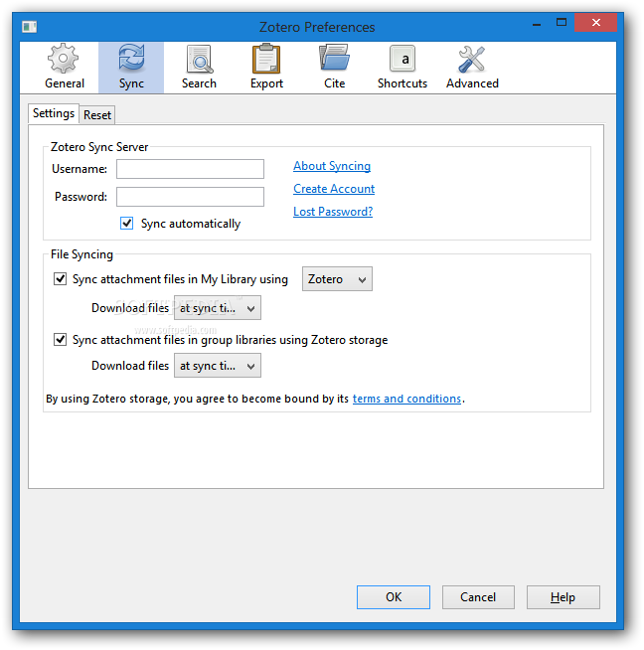This screenshot has height=650, width=644.
Task: Open the terms and conditions link
Action: [406, 399]
